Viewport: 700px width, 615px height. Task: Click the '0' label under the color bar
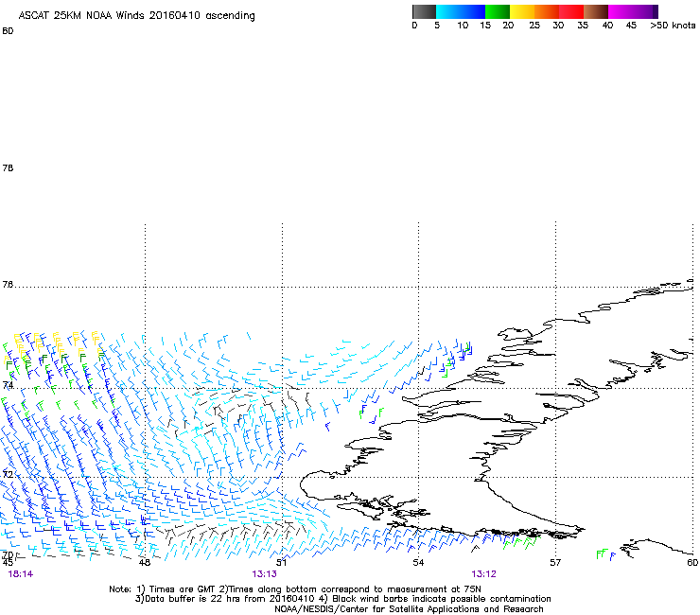click(x=414, y=26)
